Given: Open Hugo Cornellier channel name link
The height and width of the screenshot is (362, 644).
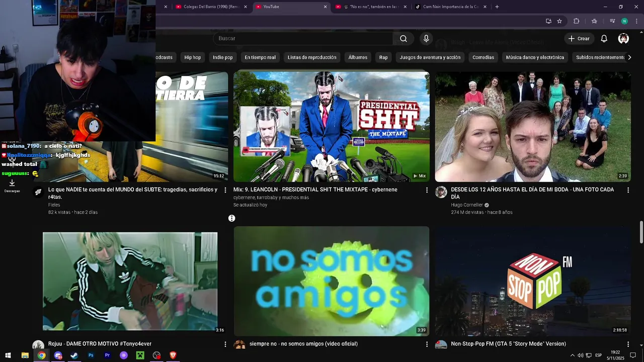Looking at the screenshot, I should click(x=467, y=205).
